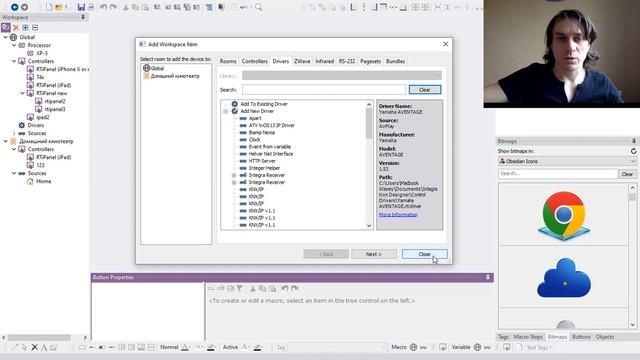Switch to the ZWave tab
The height and width of the screenshot is (360, 640).
pos(302,61)
